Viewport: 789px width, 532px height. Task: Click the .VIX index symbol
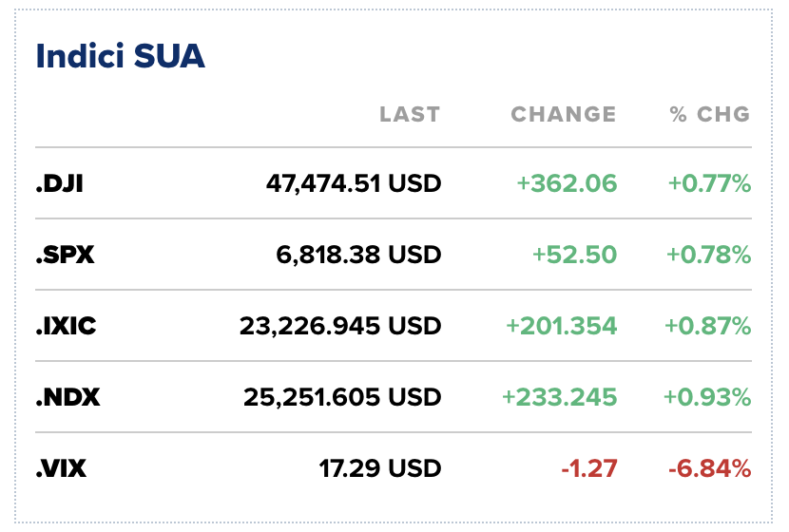(63, 468)
